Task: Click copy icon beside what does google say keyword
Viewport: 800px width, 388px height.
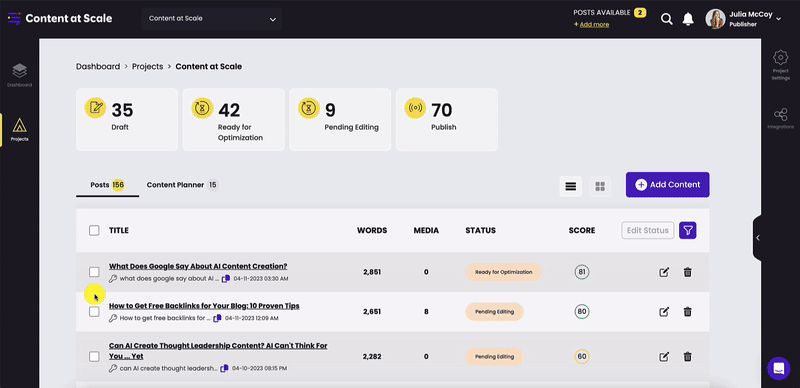Action: (x=226, y=279)
